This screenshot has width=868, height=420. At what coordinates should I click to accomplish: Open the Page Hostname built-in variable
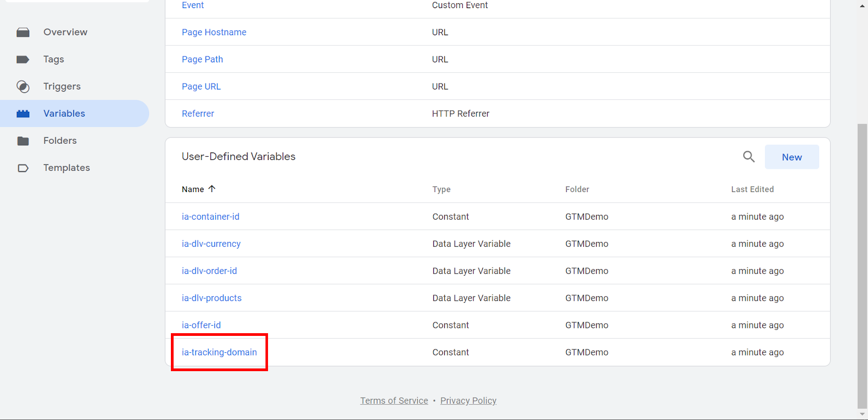pyautogui.click(x=214, y=32)
